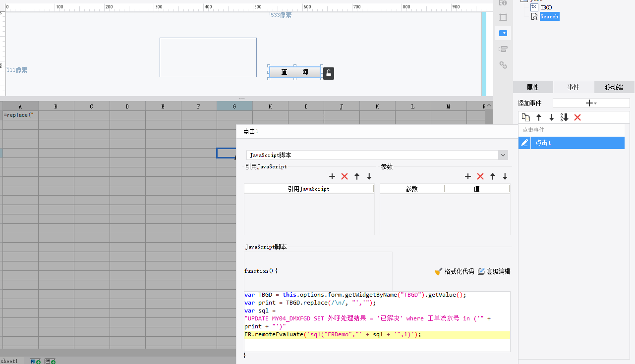Click the sort events icon in the event toolbar
The image size is (635, 364).
pos(564,117)
